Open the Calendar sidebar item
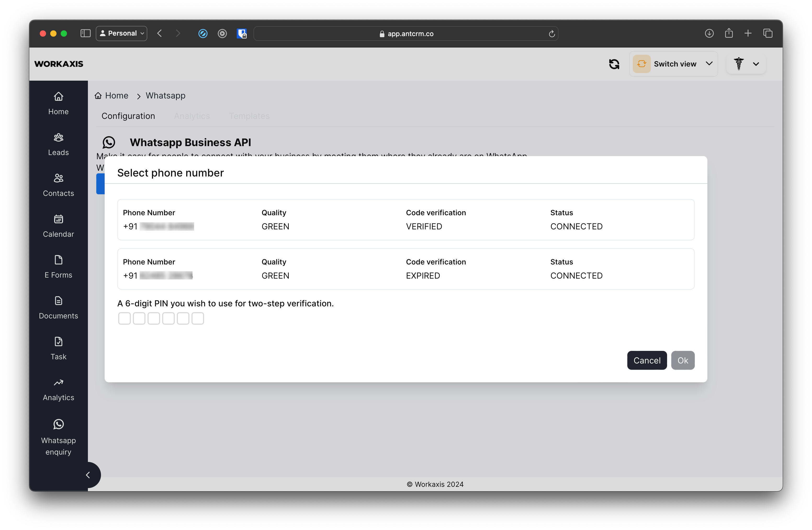 click(58, 226)
